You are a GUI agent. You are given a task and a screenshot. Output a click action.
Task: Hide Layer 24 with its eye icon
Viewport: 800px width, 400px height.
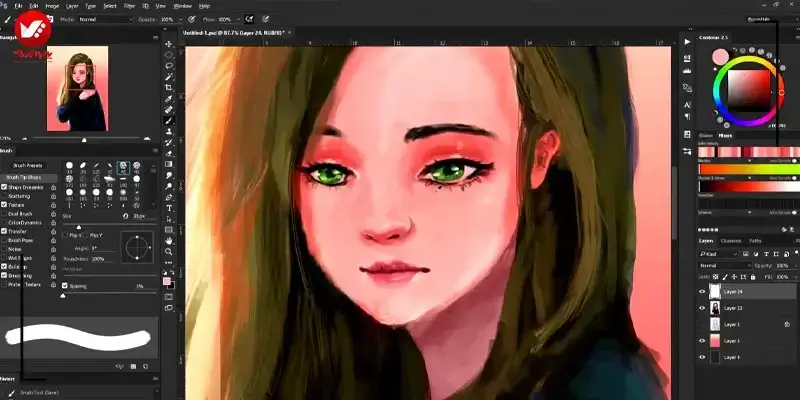(702, 292)
